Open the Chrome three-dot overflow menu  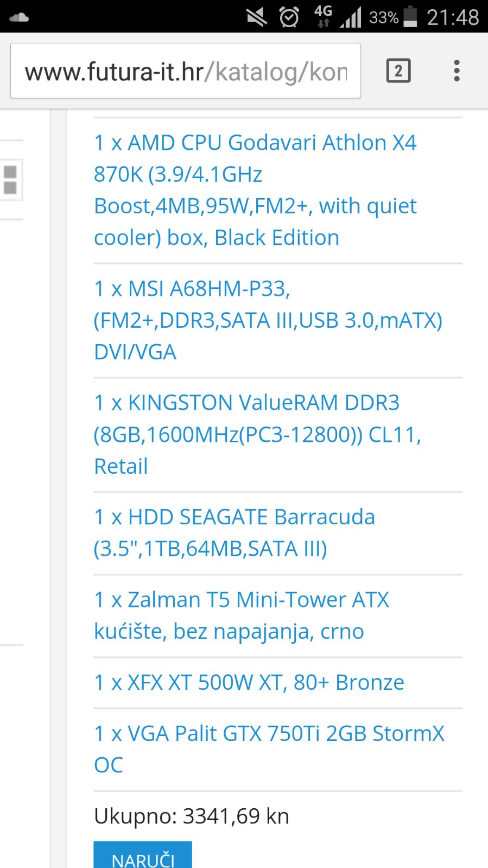[x=457, y=71]
